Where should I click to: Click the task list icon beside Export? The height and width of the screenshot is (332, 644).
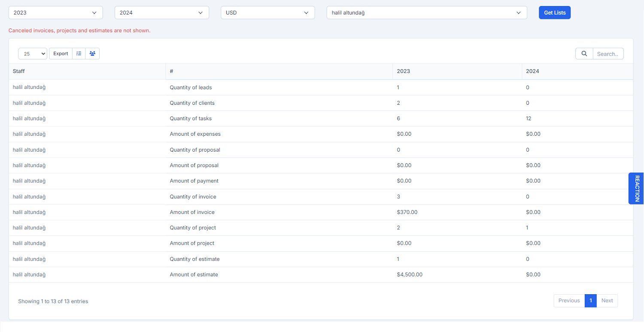[79, 54]
